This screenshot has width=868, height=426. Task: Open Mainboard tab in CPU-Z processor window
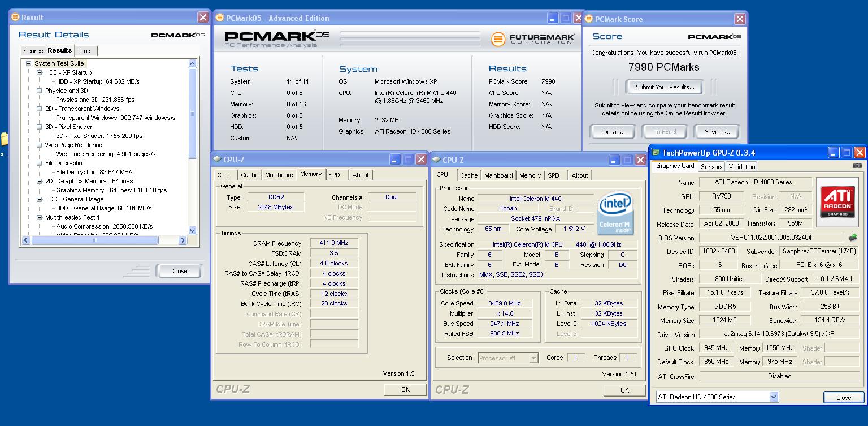498,175
